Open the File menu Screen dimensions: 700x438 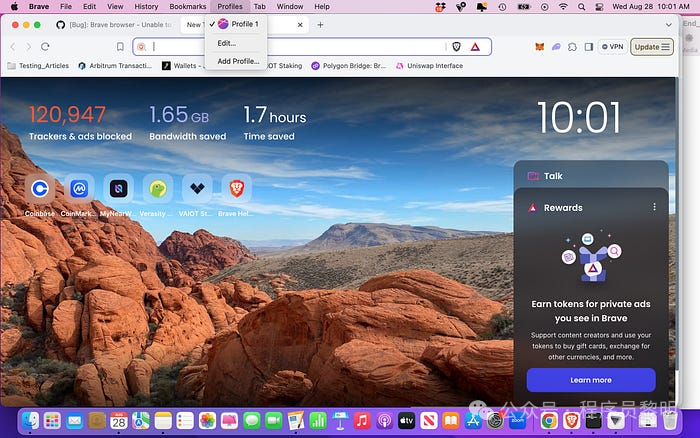tap(66, 6)
